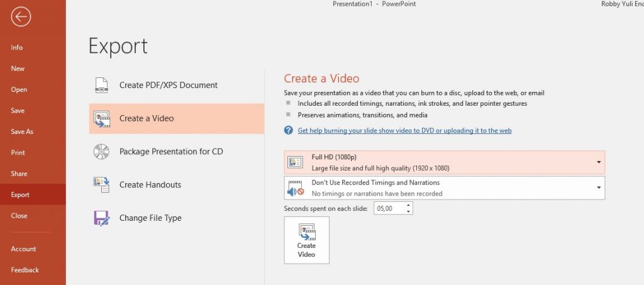644x285 pixels.
Task: Click the Create Video button
Action: [307, 240]
